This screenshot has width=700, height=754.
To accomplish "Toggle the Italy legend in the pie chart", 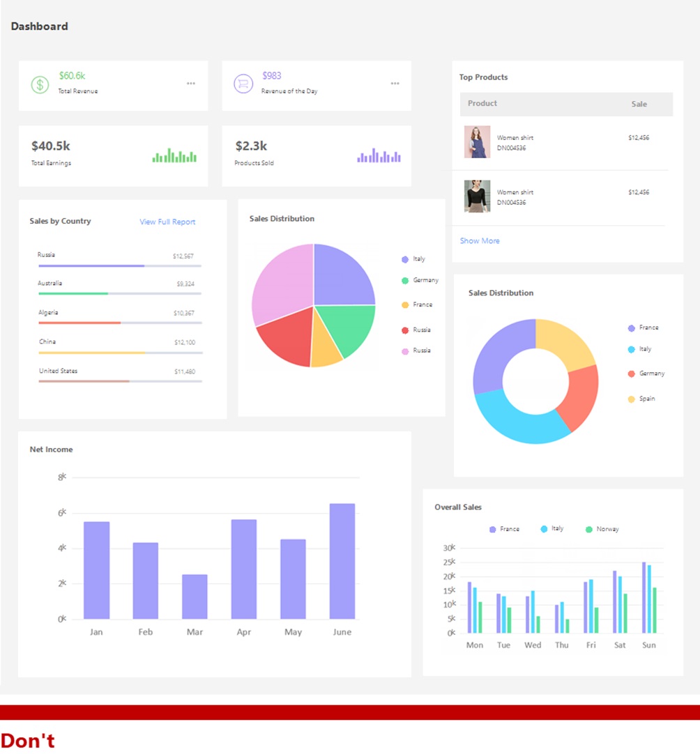I will 413,259.
